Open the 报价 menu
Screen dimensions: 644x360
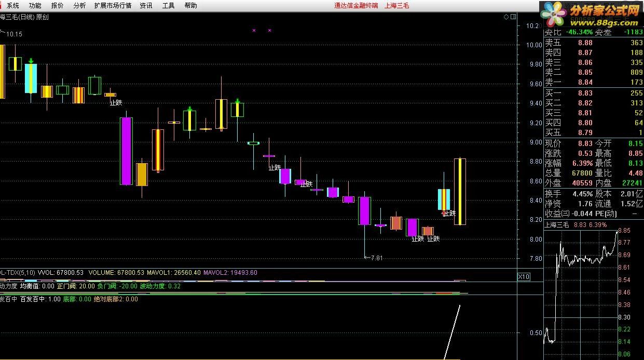click(58, 6)
